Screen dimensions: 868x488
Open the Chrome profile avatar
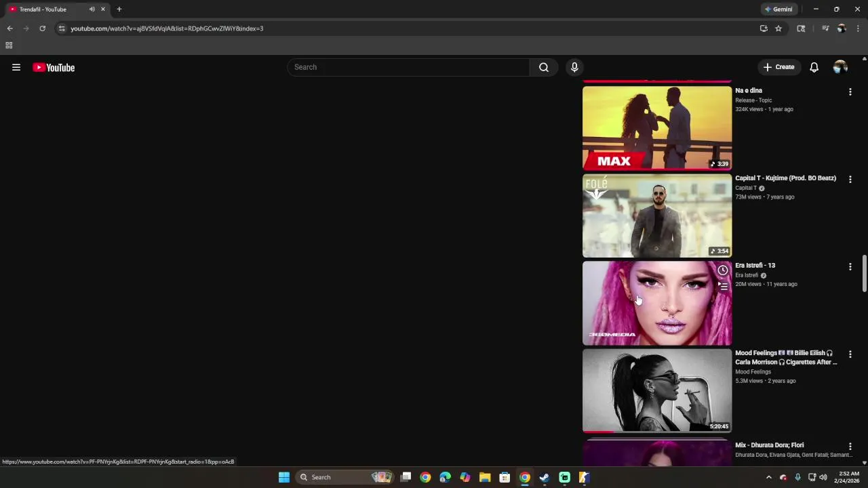(842, 28)
